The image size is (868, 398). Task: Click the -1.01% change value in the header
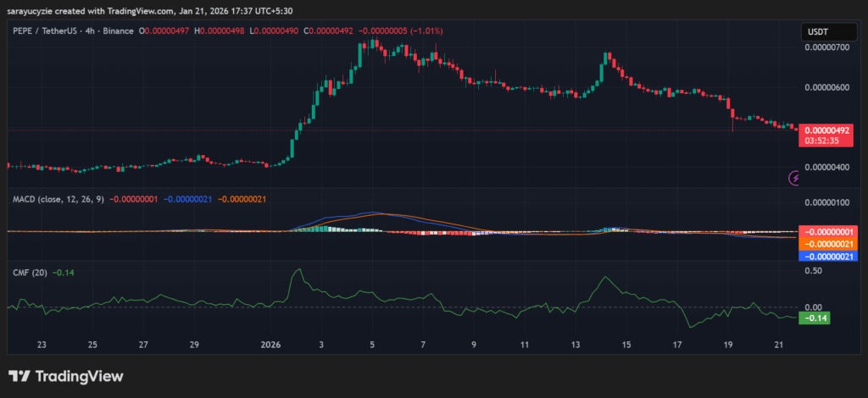(426, 31)
